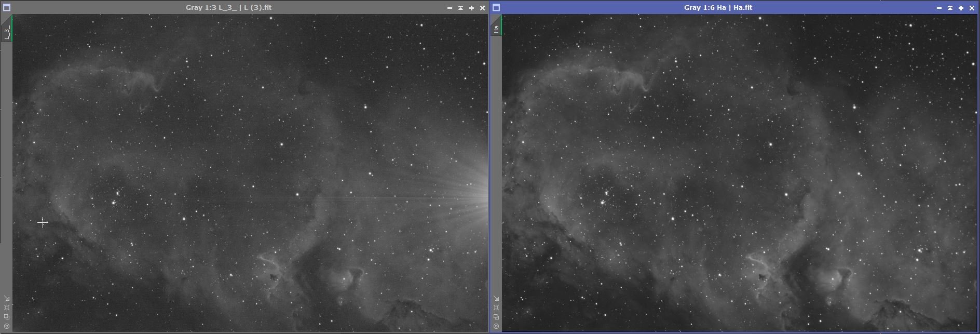
Task: Click the L (3).fit window menu icon
Action: click(7, 8)
